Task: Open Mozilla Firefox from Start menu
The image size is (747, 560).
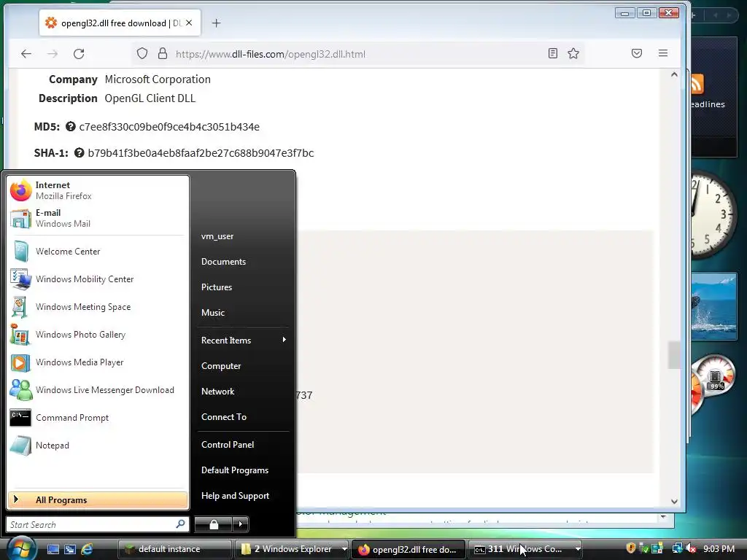Action: pos(97,190)
